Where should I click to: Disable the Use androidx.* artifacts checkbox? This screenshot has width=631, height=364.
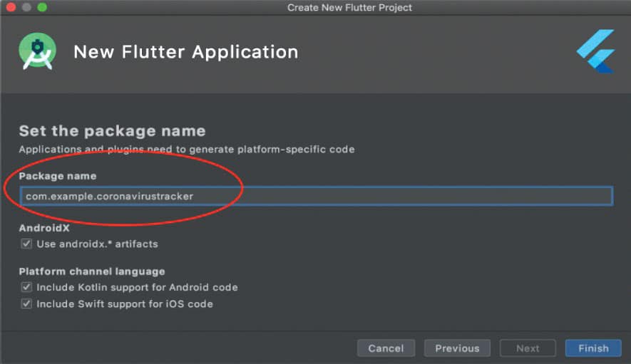pos(26,244)
